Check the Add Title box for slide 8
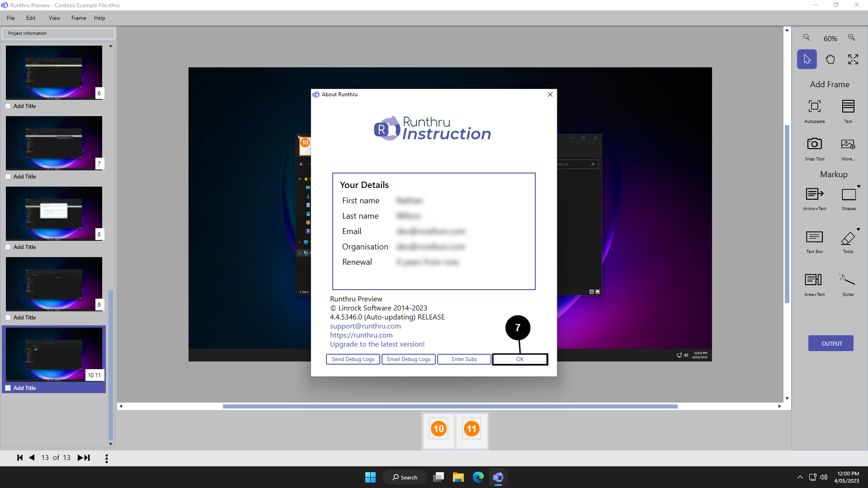This screenshot has height=488, width=868. point(8,247)
